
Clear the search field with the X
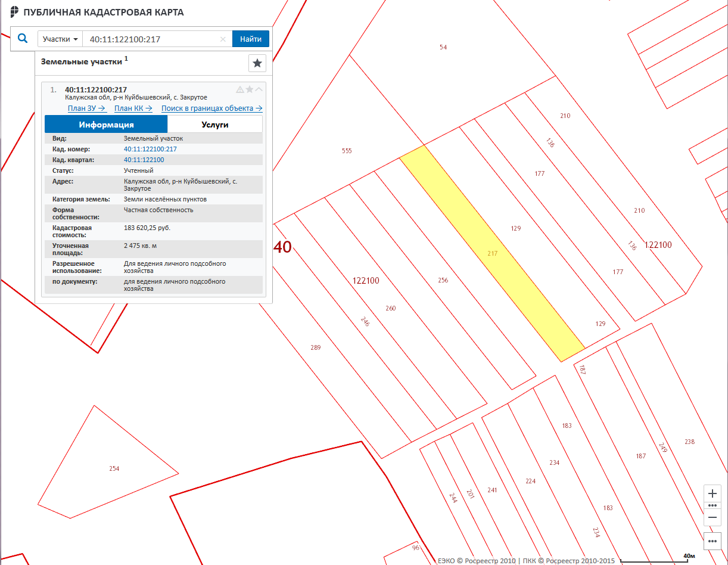pyautogui.click(x=223, y=39)
